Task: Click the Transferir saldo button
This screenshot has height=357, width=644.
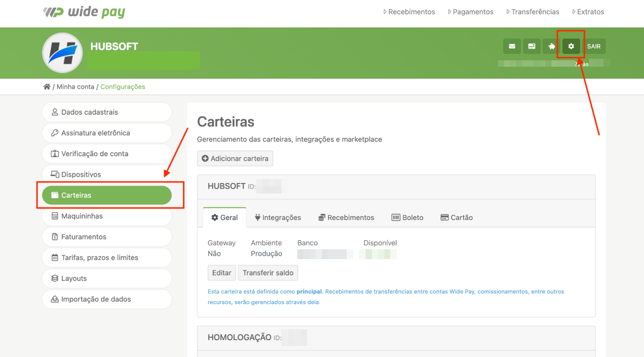Action: click(268, 273)
